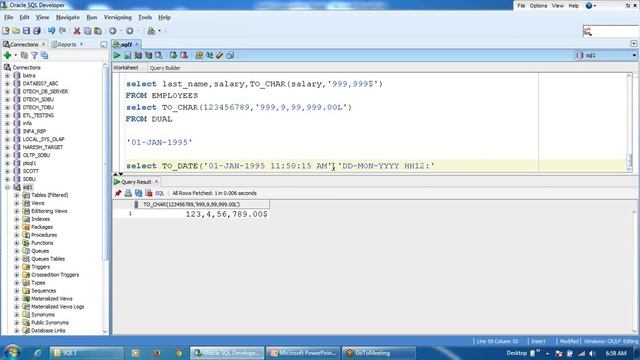This screenshot has height=360, width=640.
Task: Open the dropdown arrow beside the New Connection plus
Action: point(16,55)
